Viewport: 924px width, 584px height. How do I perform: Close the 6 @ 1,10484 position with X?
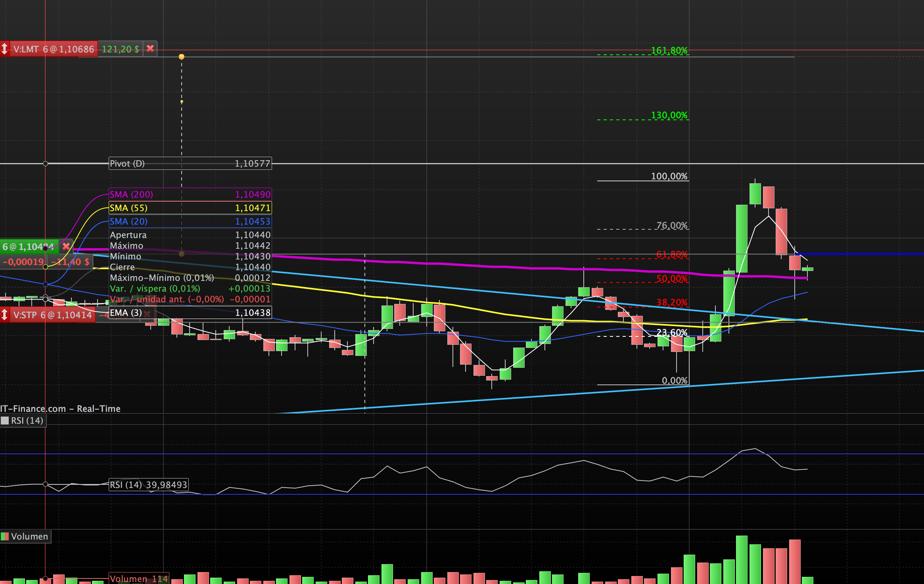click(x=66, y=246)
